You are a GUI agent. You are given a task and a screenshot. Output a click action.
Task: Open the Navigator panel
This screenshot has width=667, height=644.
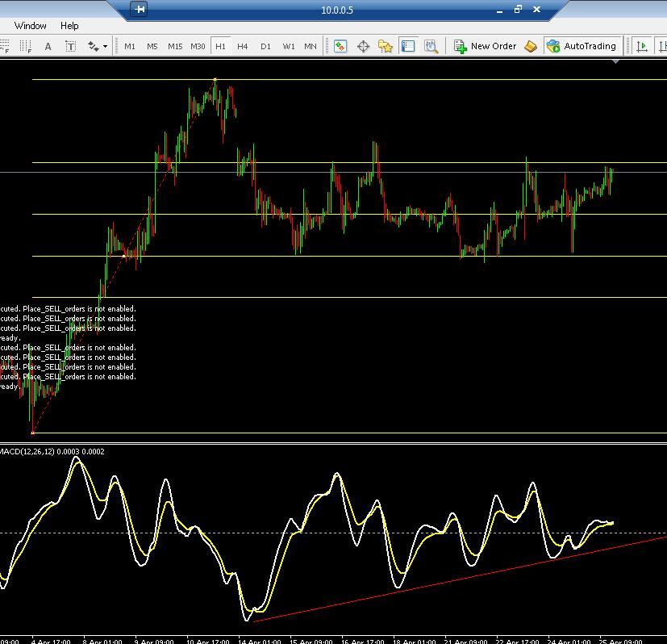click(x=386, y=46)
